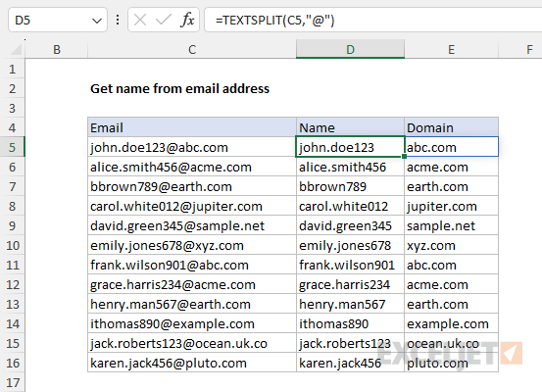542x392 pixels.
Task: Select domain cell xyz.com
Action: click(x=452, y=245)
